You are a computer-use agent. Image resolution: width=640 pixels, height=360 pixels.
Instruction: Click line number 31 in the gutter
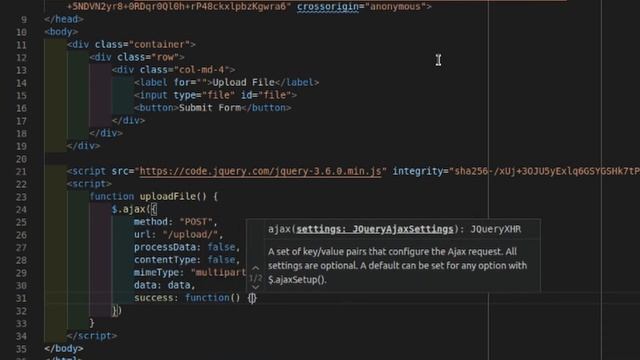tap(22, 298)
